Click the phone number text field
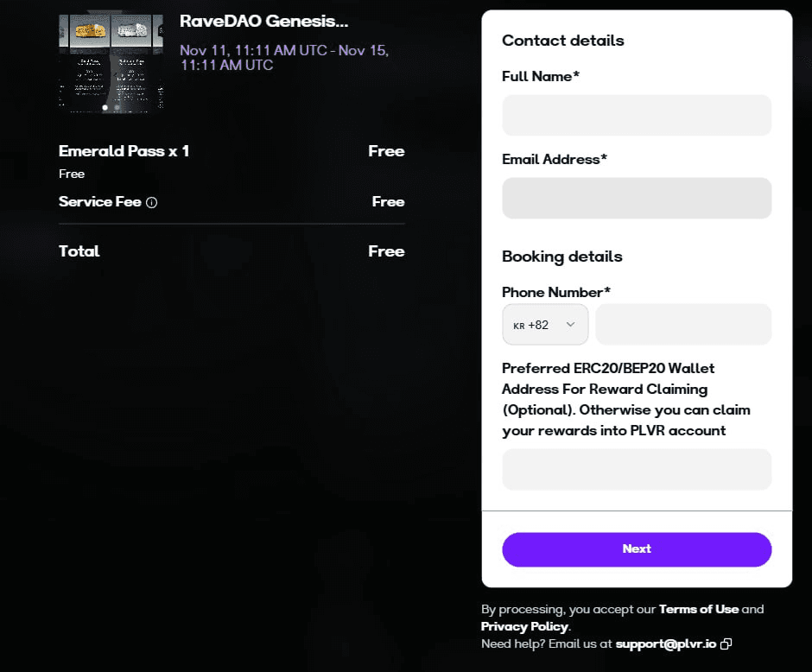812x672 pixels. [683, 325]
